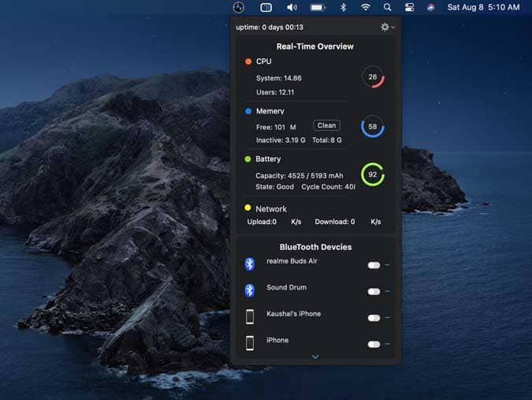Screen dimensions: 532x400
Task: Click the Bluetooth icon for Sound Drum
Action: (250, 290)
